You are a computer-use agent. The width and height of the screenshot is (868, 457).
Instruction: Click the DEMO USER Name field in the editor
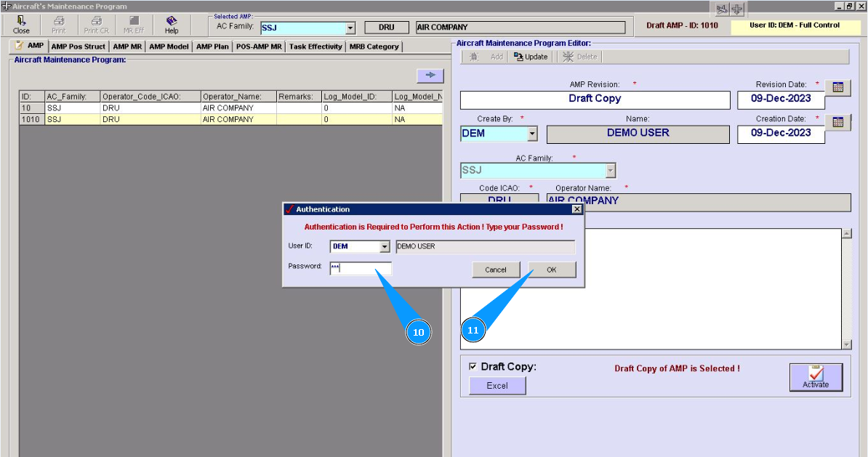(x=638, y=134)
